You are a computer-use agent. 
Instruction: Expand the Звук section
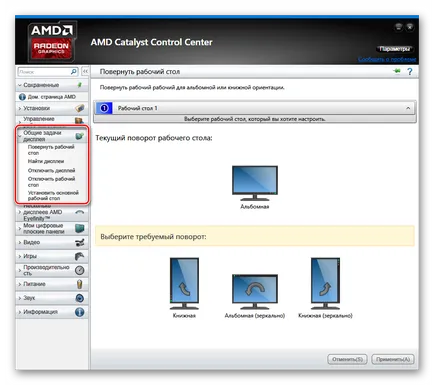[20, 298]
